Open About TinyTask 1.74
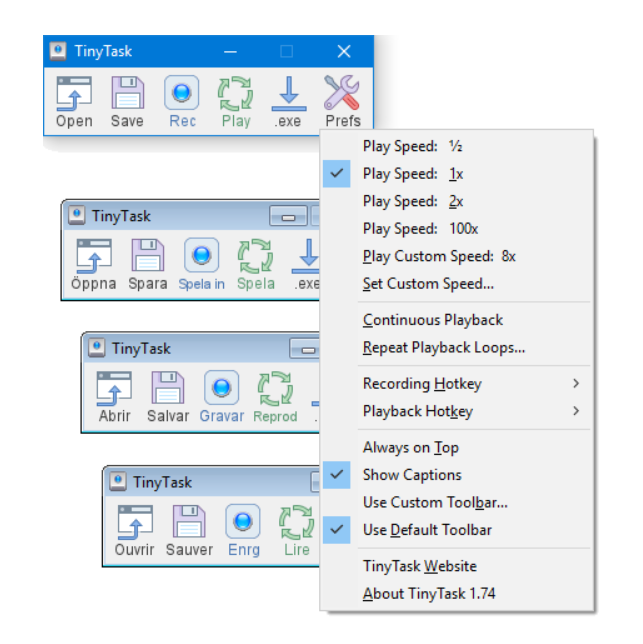 pyautogui.click(x=457, y=593)
